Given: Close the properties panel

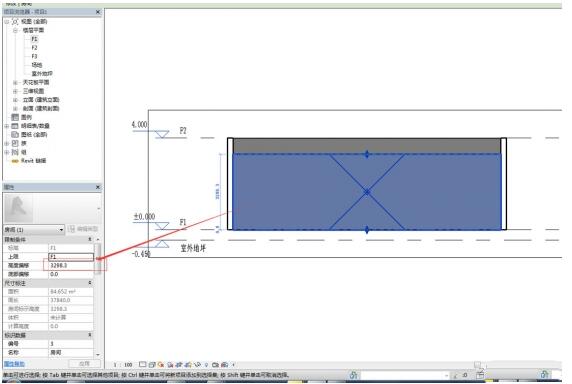Looking at the screenshot, I should click(98, 187).
